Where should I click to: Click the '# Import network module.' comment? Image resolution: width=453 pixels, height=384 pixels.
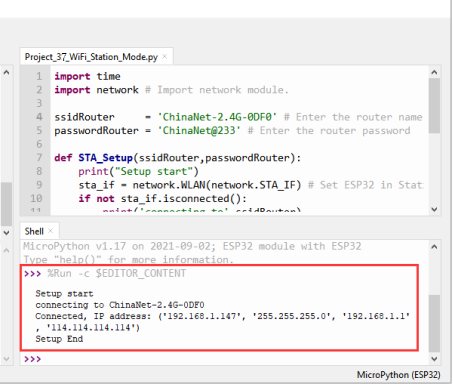point(217,90)
